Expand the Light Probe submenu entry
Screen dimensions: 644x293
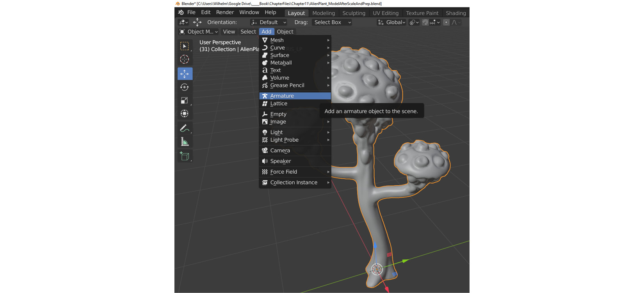[295, 140]
